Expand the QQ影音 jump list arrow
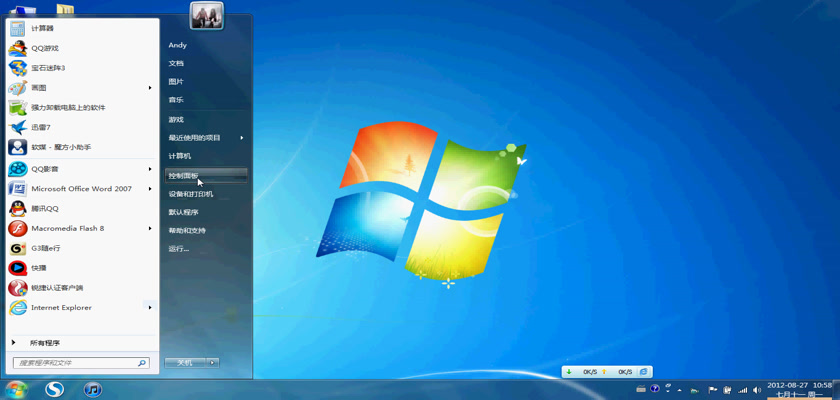The height and width of the screenshot is (400, 840). tap(150, 169)
